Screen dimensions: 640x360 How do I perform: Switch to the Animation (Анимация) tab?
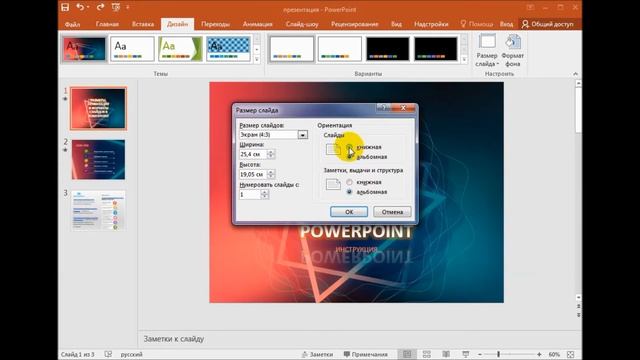pyautogui.click(x=258, y=24)
